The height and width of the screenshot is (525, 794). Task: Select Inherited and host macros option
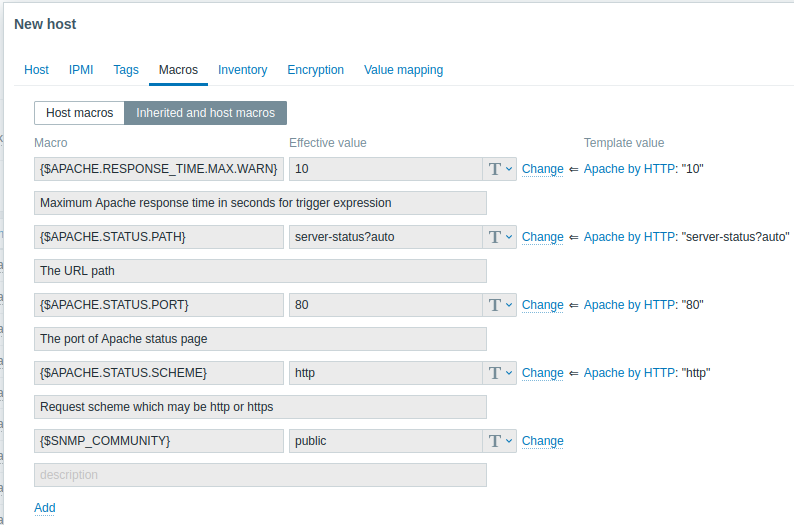pyautogui.click(x=206, y=113)
